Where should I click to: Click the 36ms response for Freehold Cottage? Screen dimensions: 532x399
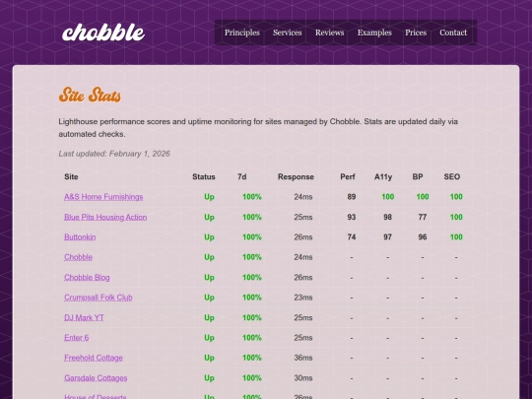(303, 358)
